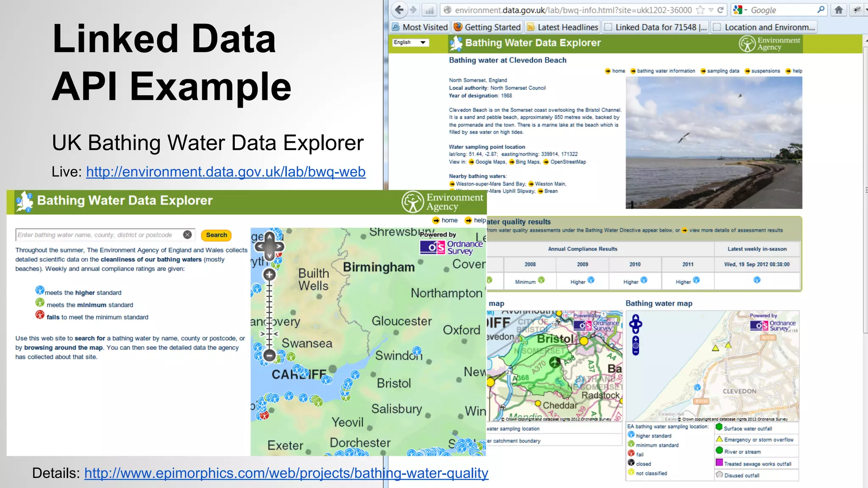Screen dimensions: 868x488
Task: Open the home link on the Clevedon page
Action: tap(615, 71)
